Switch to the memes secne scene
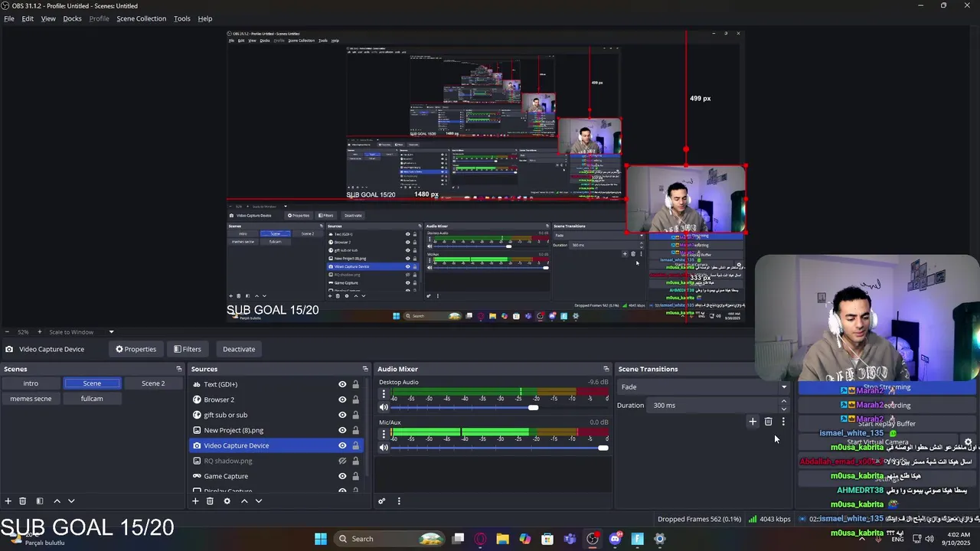The image size is (980, 551). click(31, 399)
